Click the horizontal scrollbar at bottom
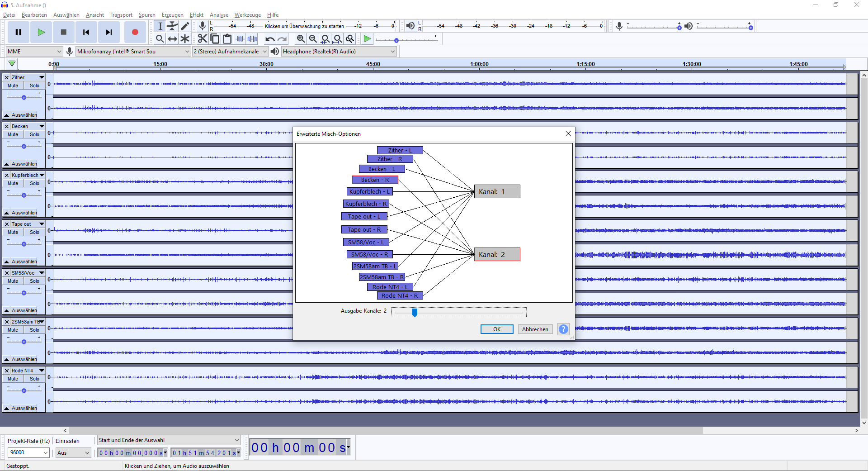 (386, 431)
